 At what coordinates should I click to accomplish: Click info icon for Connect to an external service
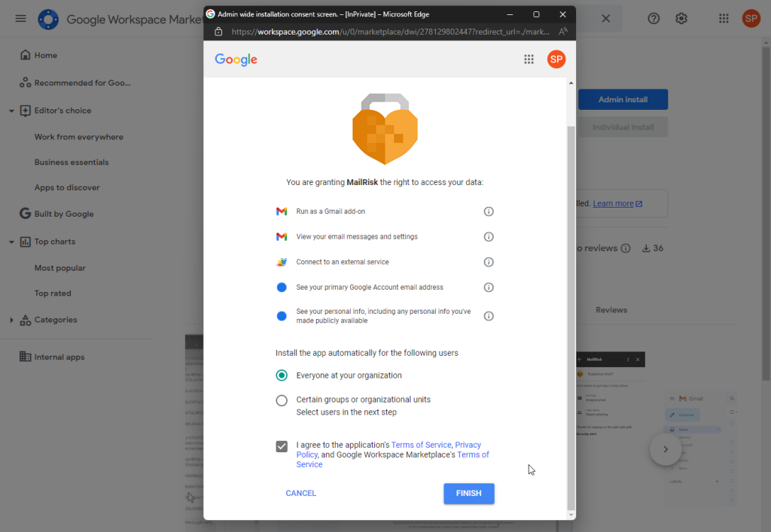(488, 262)
